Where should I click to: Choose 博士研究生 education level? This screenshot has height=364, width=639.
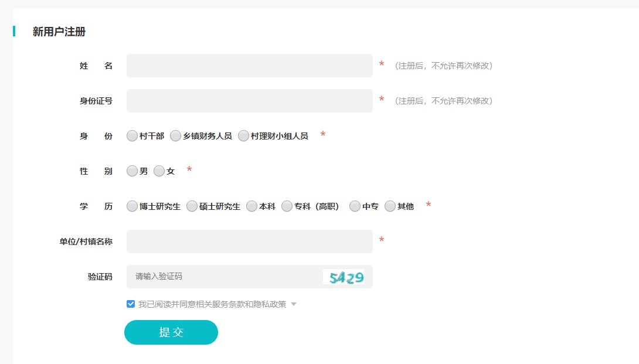(132, 206)
